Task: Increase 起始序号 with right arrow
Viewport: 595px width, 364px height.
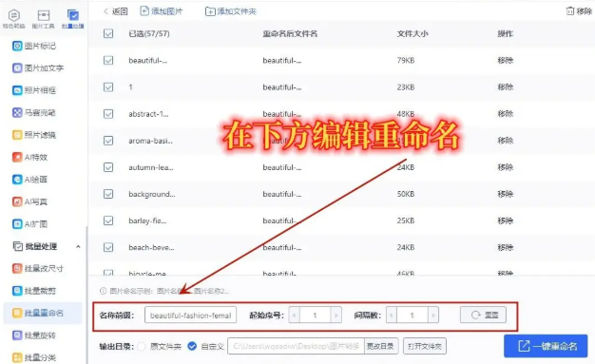Action: click(336, 315)
